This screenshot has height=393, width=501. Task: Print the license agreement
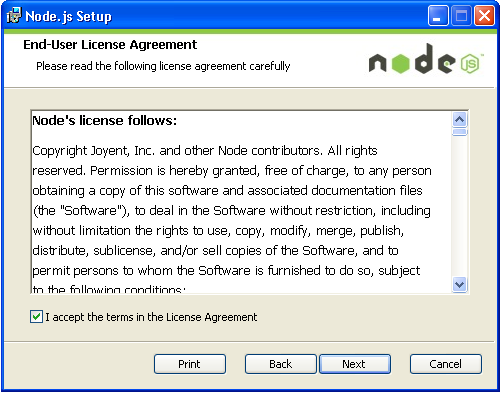(190, 364)
